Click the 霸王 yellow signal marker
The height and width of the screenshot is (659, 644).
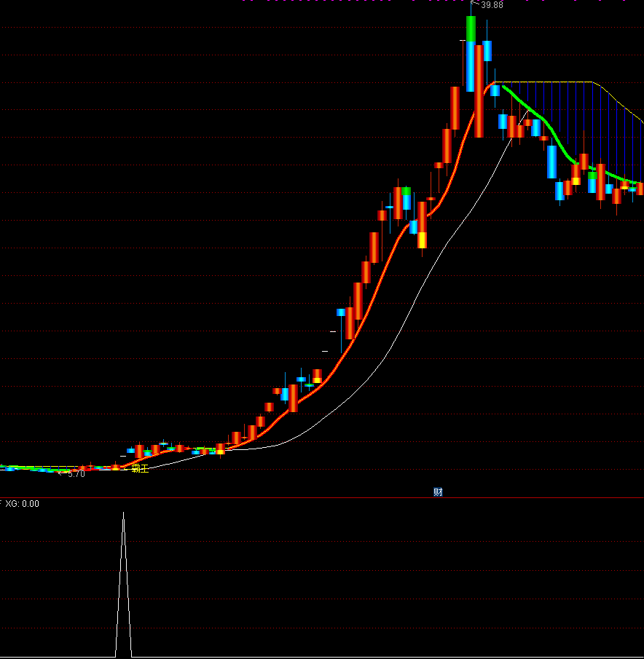pos(140,468)
